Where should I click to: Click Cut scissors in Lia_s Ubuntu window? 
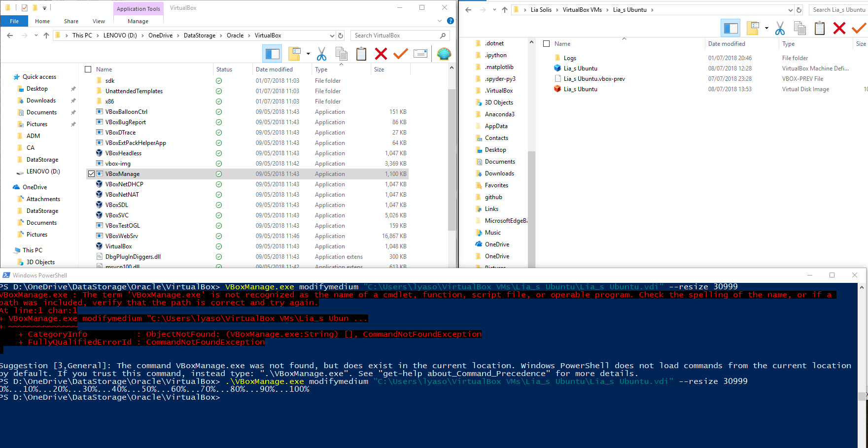[780, 28]
